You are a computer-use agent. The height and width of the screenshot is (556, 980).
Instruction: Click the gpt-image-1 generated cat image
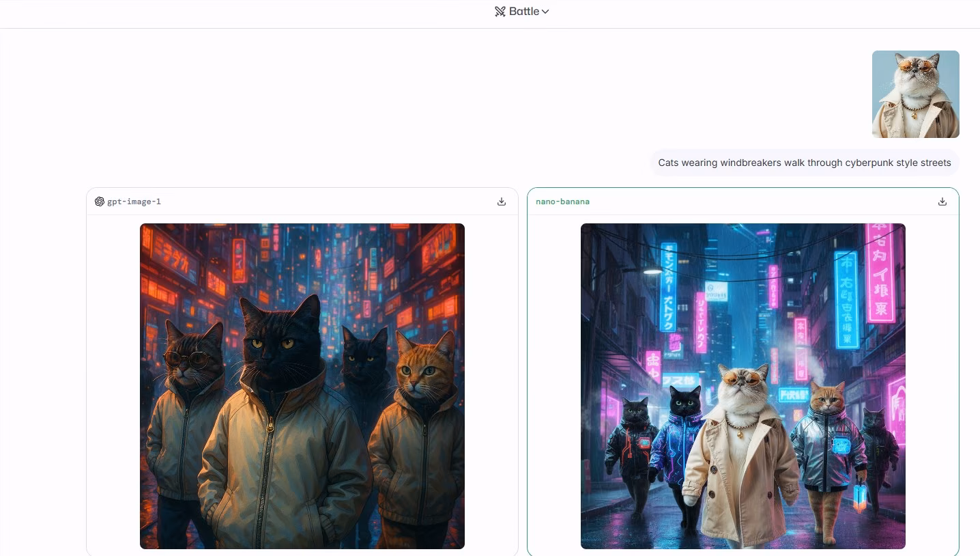click(302, 387)
